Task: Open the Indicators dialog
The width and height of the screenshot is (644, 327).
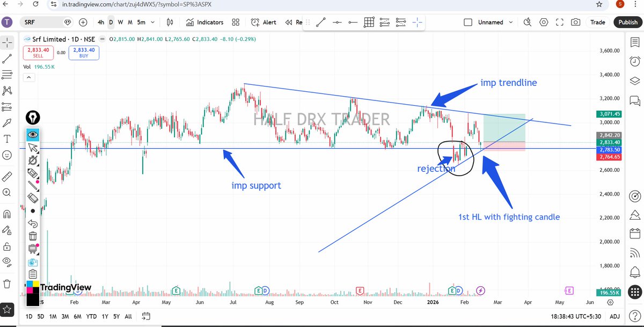Action: click(204, 22)
